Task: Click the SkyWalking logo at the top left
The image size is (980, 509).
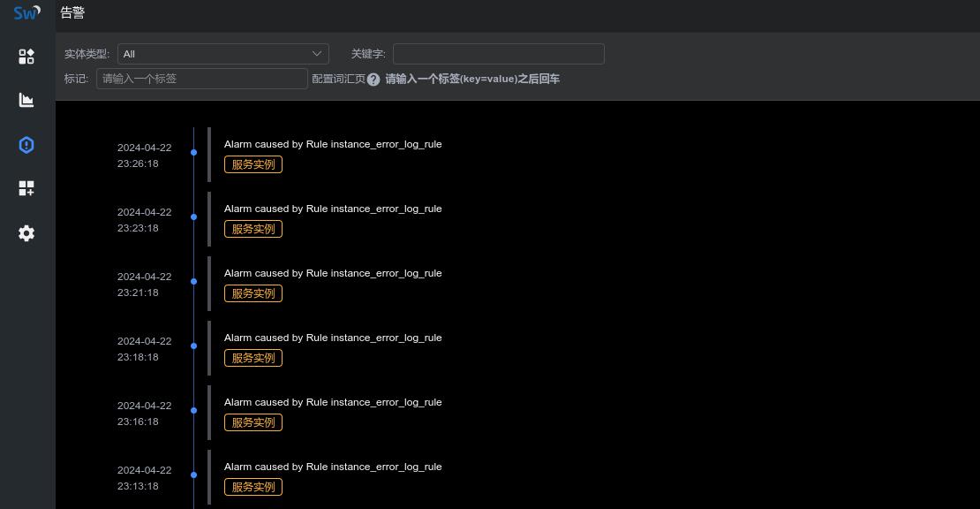Action: (26, 12)
